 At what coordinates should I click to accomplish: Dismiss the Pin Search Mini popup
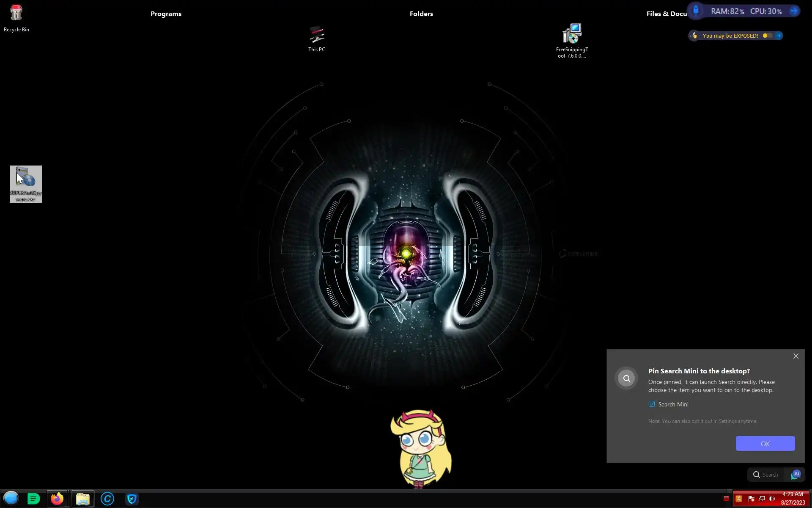click(x=796, y=356)
